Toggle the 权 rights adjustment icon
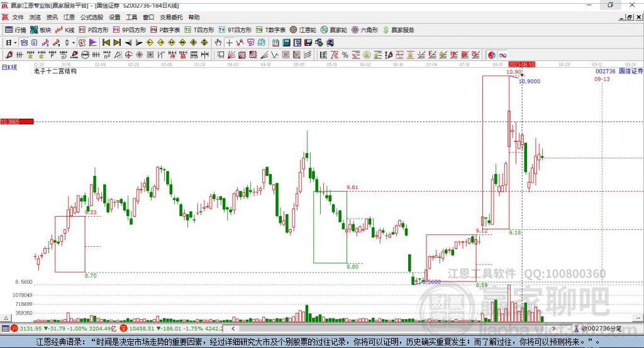The height and width of the screenshot is (348, 644). (x=82, y=43)
